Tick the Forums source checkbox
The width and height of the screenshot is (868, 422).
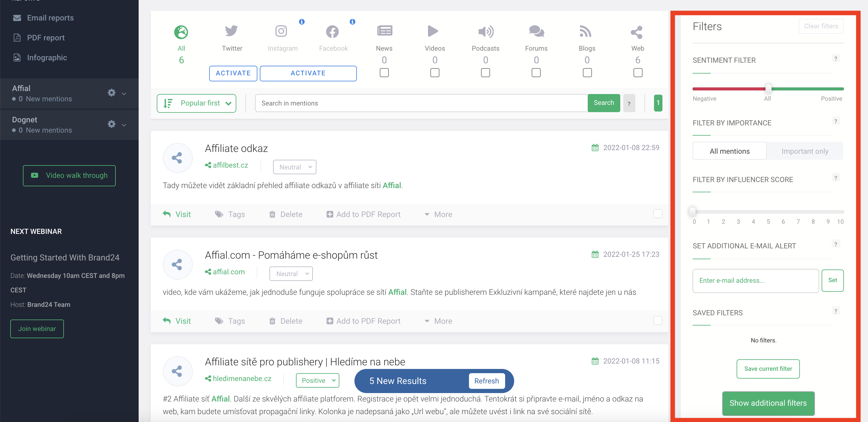536,73
